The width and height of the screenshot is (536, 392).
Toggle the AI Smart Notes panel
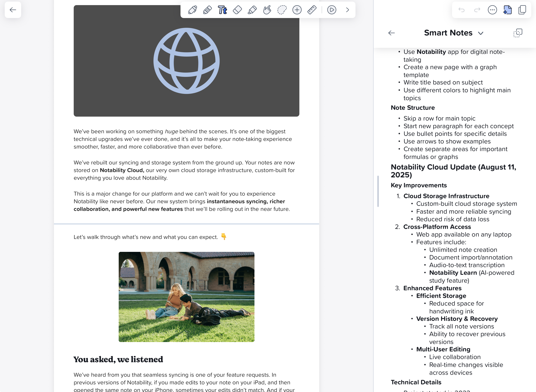(507, 10)
